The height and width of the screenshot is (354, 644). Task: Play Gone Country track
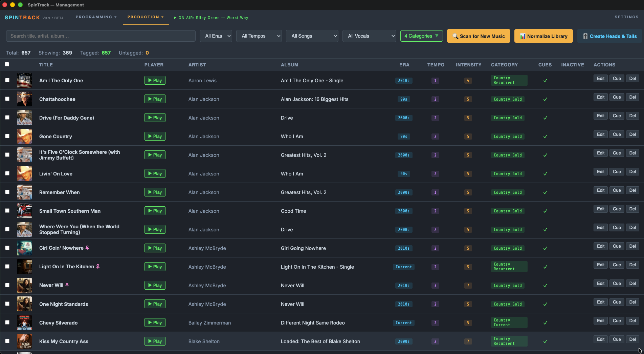(x=155, y=136)
